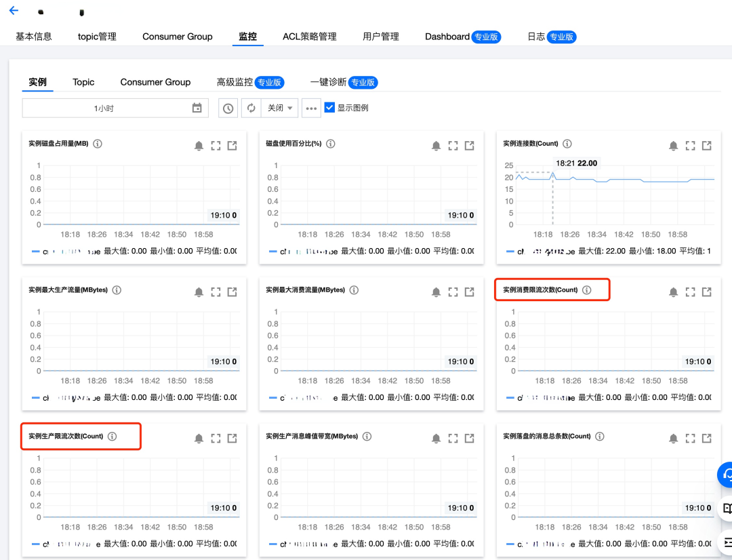Open the calendar icon in time range field
The image size is (732, 560).
[196, 108]
